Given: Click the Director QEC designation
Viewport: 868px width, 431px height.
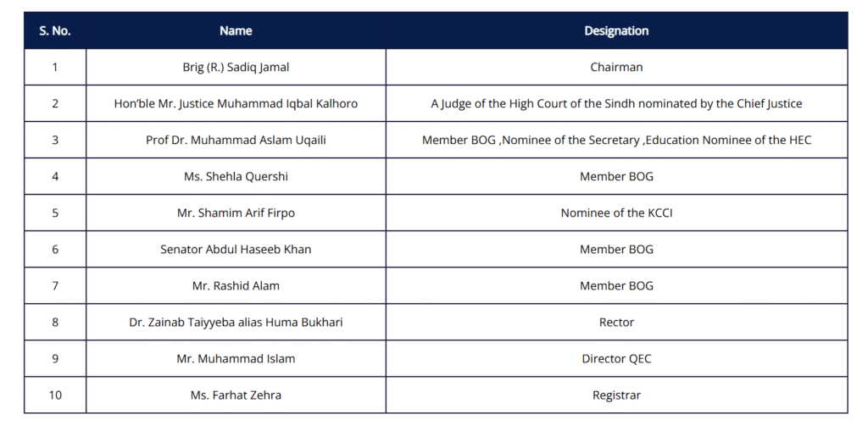Looking at the screenshot, I should pyautogui.click(x=616, y=358).
